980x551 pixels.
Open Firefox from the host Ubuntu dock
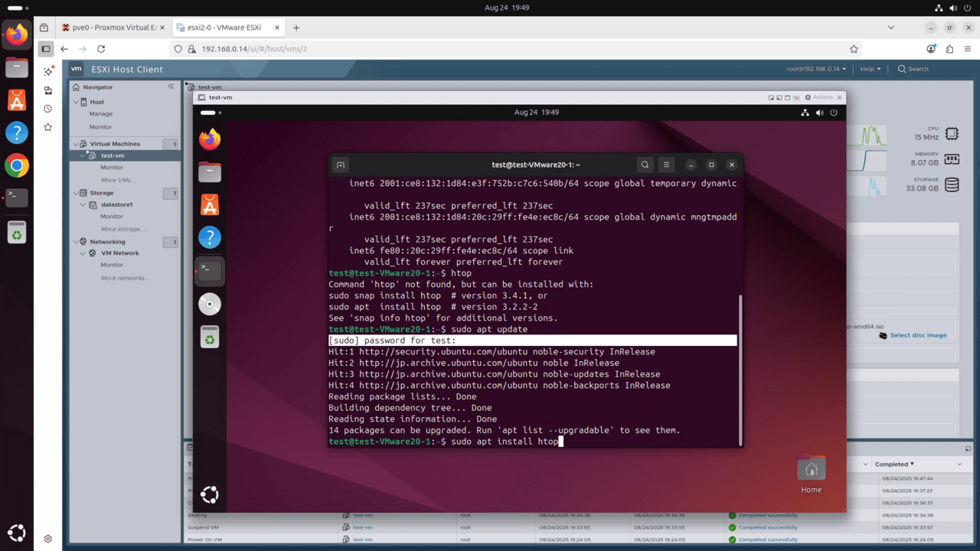coord(17,34)
